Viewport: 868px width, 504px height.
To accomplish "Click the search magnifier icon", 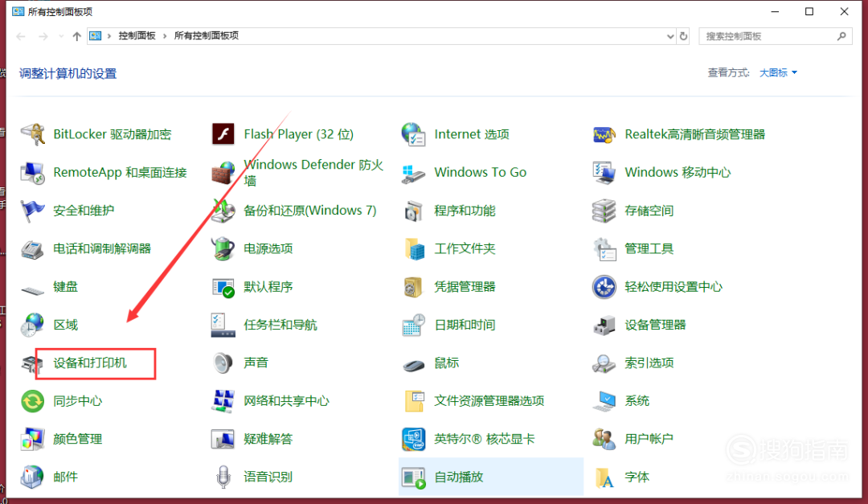I will coord(841,36).
